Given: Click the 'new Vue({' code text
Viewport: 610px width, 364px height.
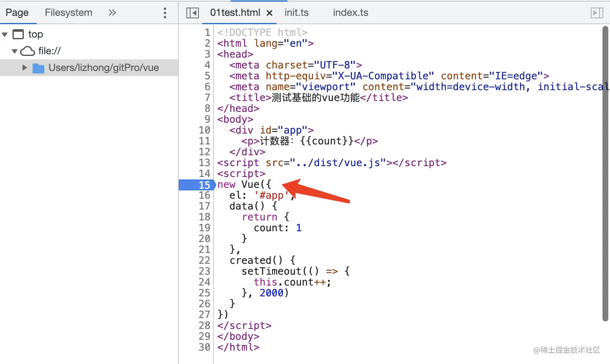Looking at the screenshot, I should [x=244, y=185].
